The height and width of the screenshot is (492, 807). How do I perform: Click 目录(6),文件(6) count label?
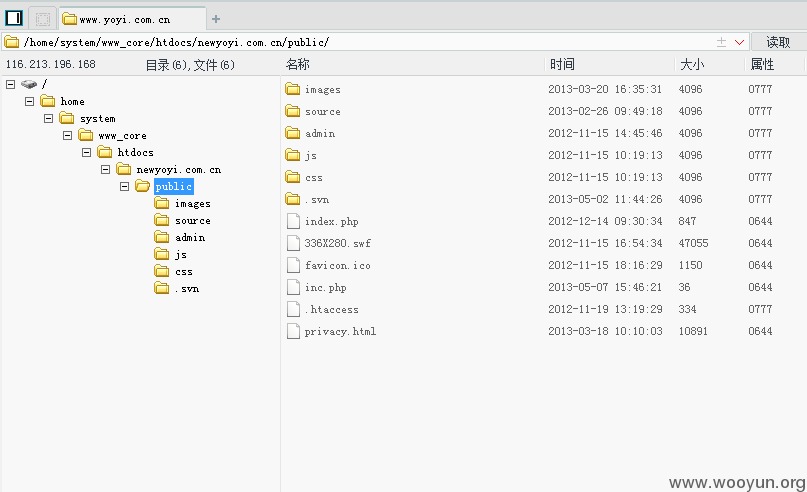190,65
